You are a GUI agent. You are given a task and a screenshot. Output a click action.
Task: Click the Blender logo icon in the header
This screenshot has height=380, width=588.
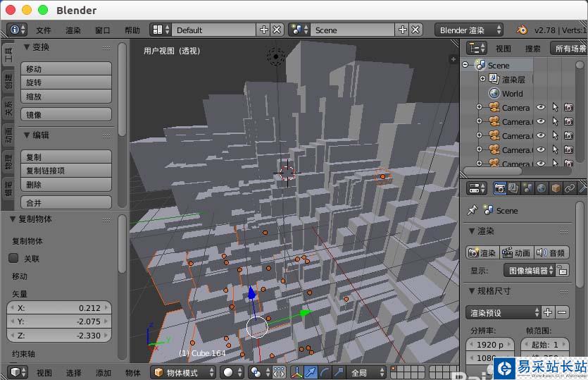click(x=522, y=30)
